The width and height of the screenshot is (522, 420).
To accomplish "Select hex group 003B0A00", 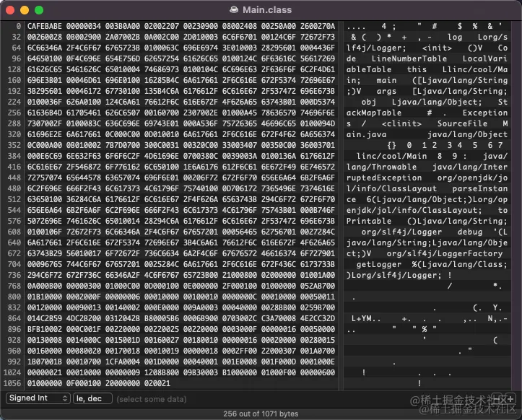I will pyautogui.click(x=123, y=26).
